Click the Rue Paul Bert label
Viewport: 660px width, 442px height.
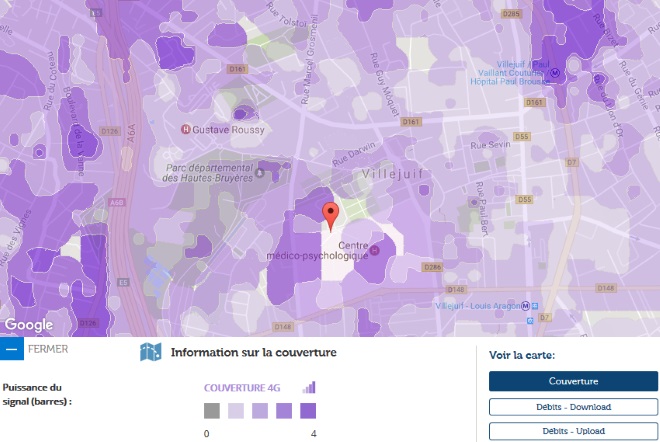[481, 209]
